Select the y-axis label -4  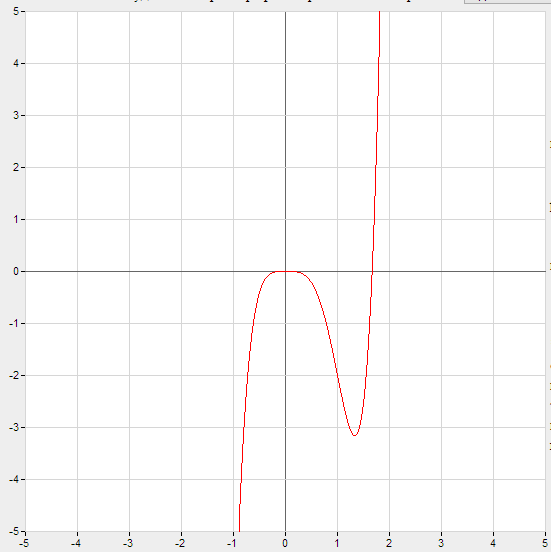(14, 479)
